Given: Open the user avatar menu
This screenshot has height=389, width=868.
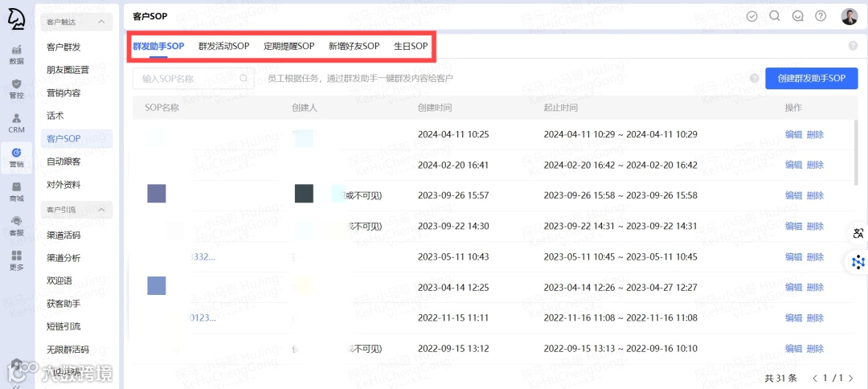Looking at the screenshot, I should click(x=849, y=16).
